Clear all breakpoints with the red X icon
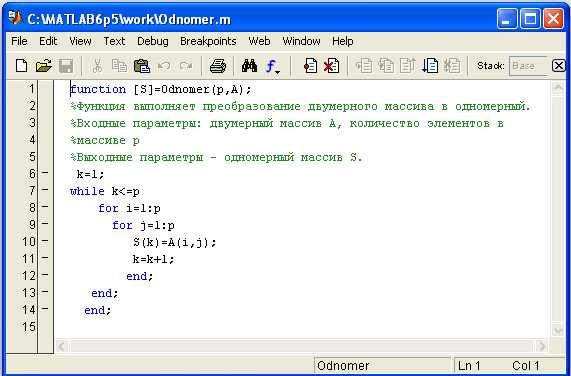571x376 pixels. coord(331,66)
